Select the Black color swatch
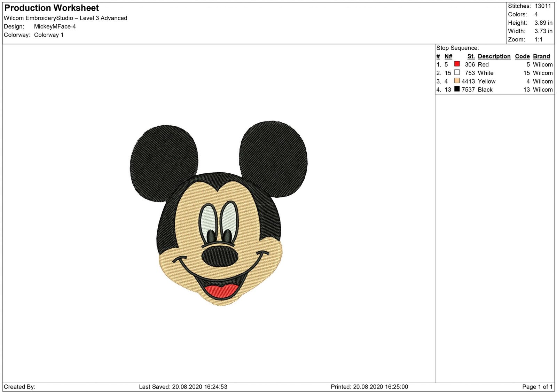Viewport: 557px width, 392px height. coord(456,89)
